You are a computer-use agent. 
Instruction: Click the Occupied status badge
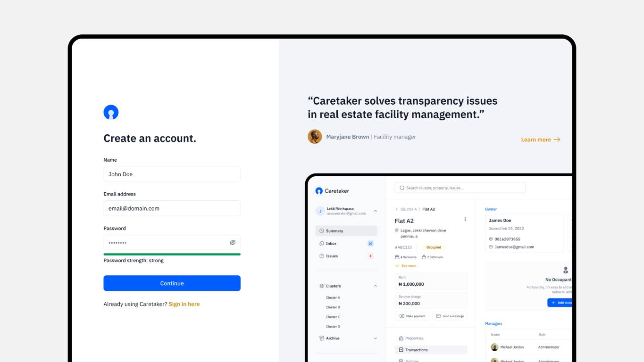pos(434,247)
